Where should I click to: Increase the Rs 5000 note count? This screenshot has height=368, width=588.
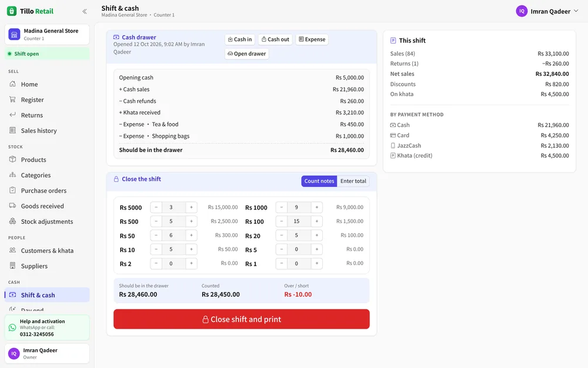tap(191, 207)
